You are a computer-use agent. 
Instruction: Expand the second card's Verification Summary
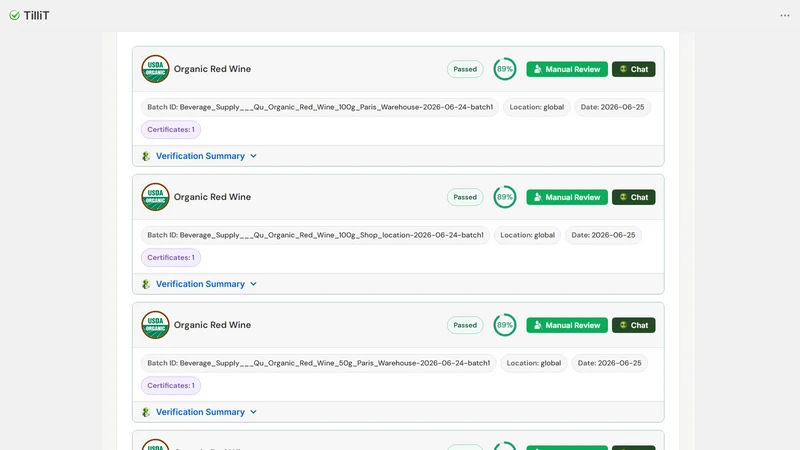pos(206,284)
